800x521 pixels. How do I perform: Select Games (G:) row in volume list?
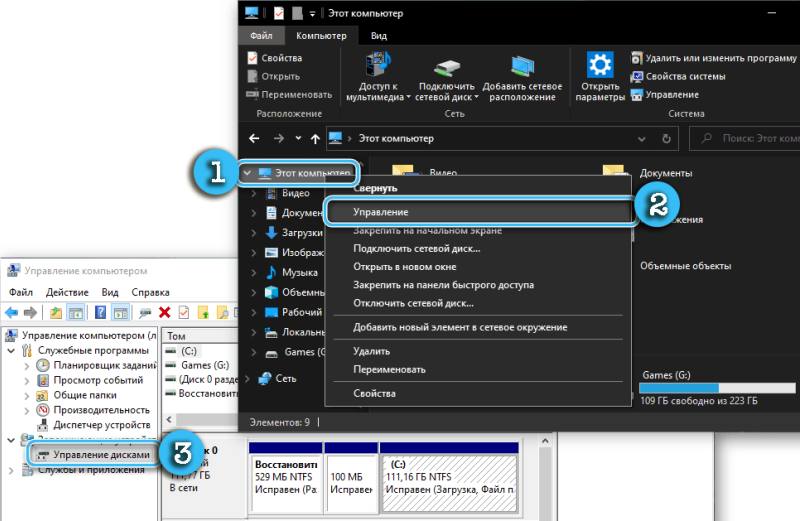[x=199, y=365]
